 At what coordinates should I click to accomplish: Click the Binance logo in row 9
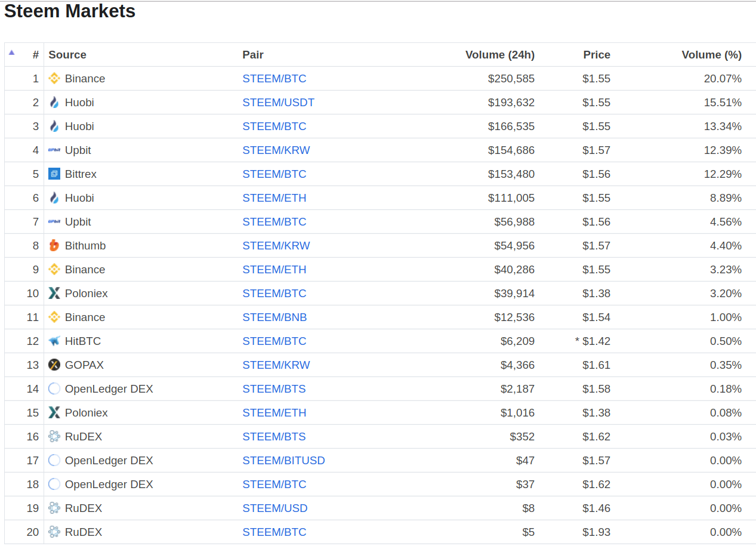(54, 269)
